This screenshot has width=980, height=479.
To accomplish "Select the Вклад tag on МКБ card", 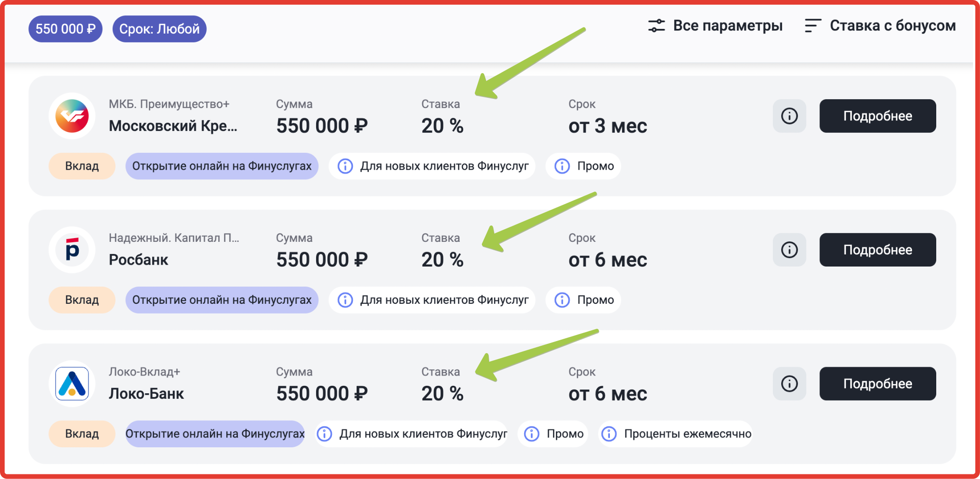I will tap(82, 166).
